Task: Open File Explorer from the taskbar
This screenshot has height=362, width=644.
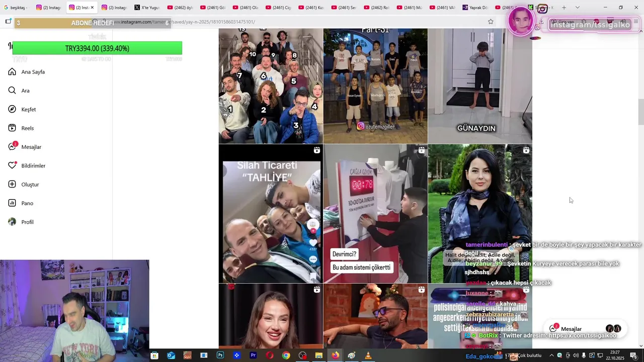Action: coord(318,355)
